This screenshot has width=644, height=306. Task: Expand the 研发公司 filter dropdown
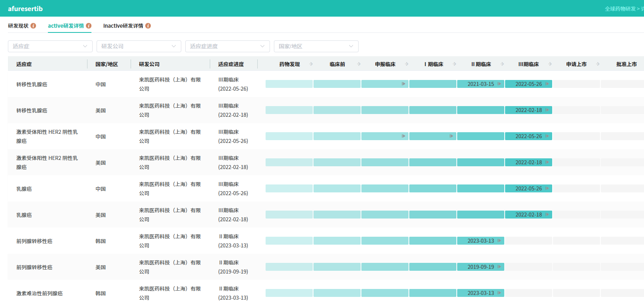139,46
